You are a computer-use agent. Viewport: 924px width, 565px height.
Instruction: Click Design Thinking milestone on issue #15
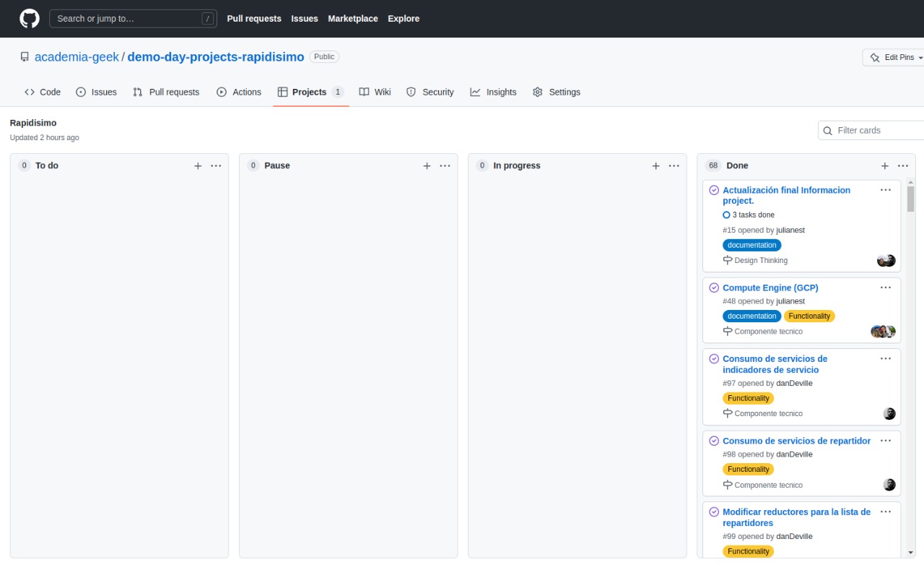761,260
